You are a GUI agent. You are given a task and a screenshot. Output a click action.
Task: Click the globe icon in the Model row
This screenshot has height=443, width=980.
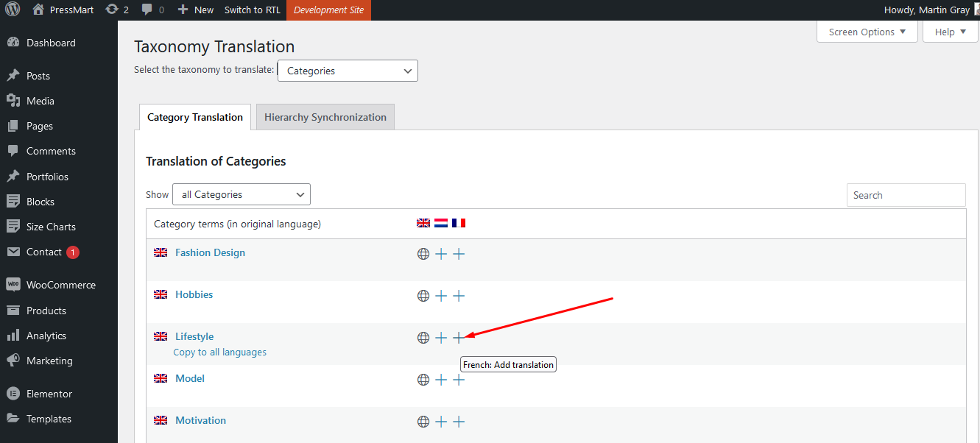[423, 380]
